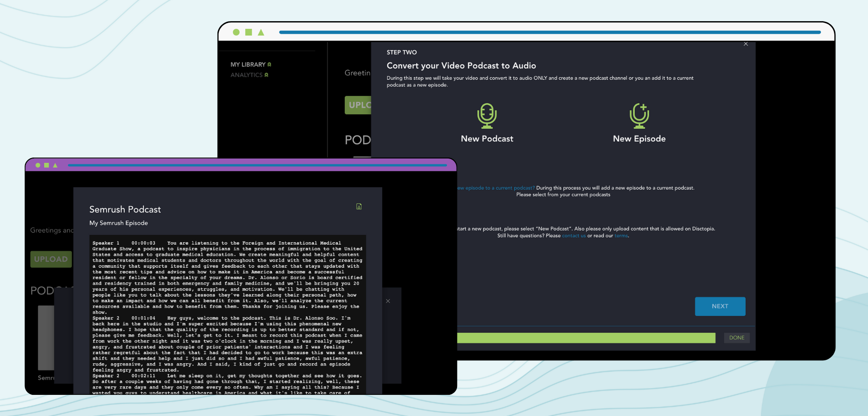Click the 'My Semrush Episode' subtitle
The width and height of the screenshot is (868, 416).
tap(119, 223)
